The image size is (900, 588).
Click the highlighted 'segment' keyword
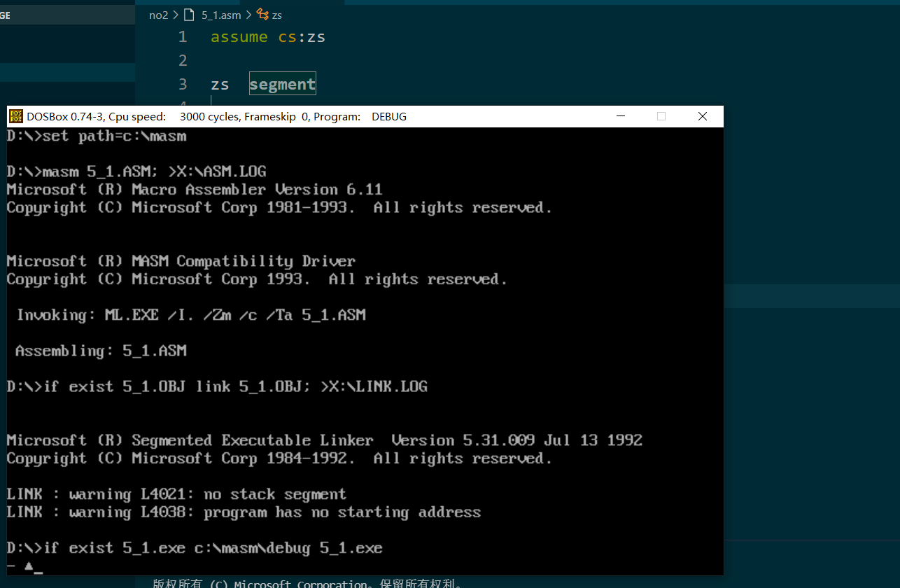click(283, 84)
